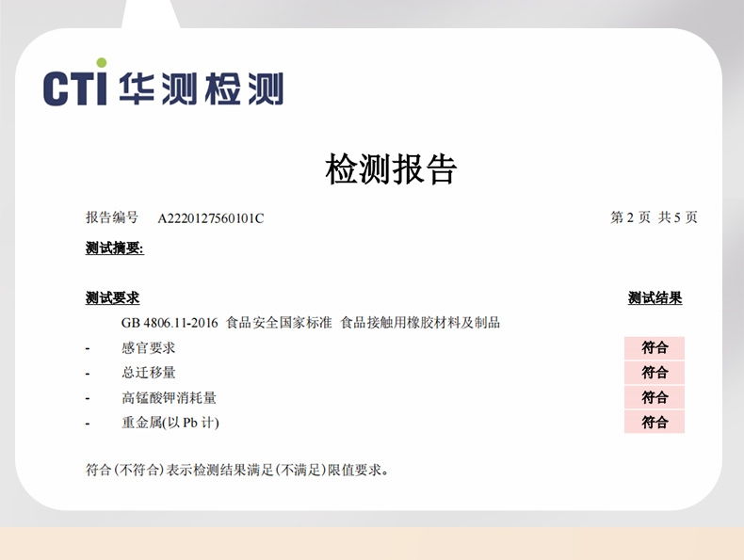Viewport: 744px width, 560px height.
Task: Click the CTI logo
Action: 75,86
